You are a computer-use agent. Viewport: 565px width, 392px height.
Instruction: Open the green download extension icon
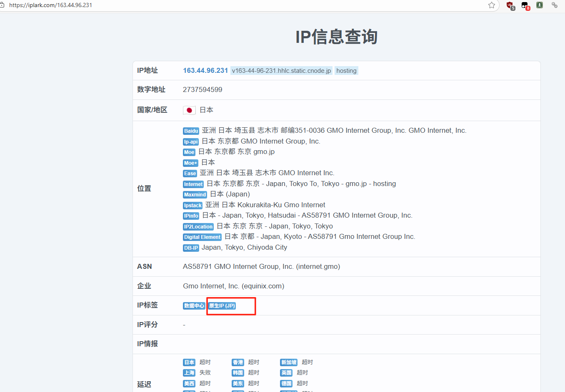tap(540, 5)
